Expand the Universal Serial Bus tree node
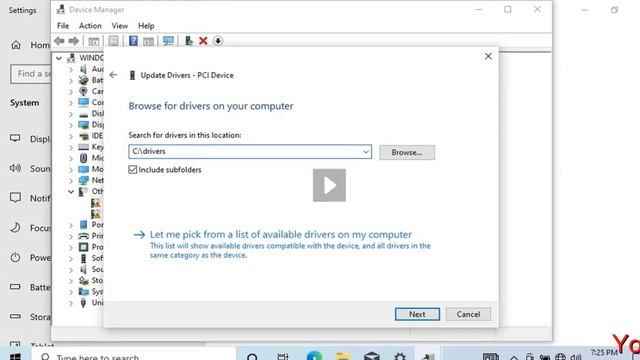This screenshot has width=640, height=360. 71,303
